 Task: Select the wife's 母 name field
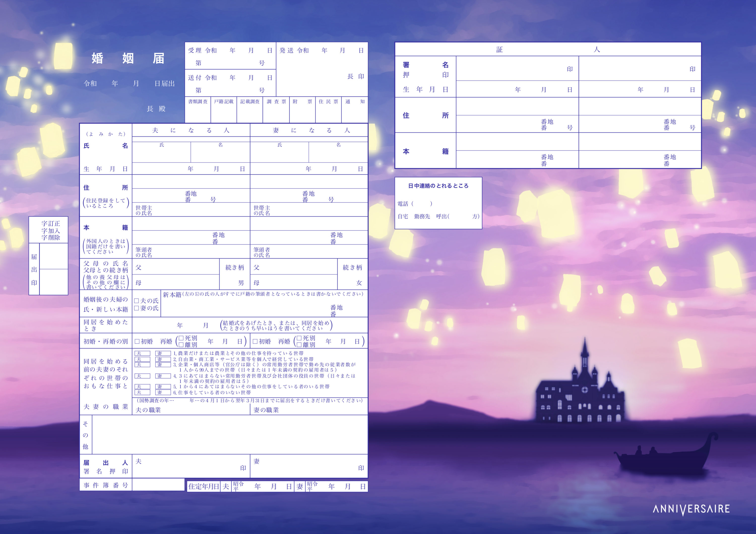coord(294,282)
